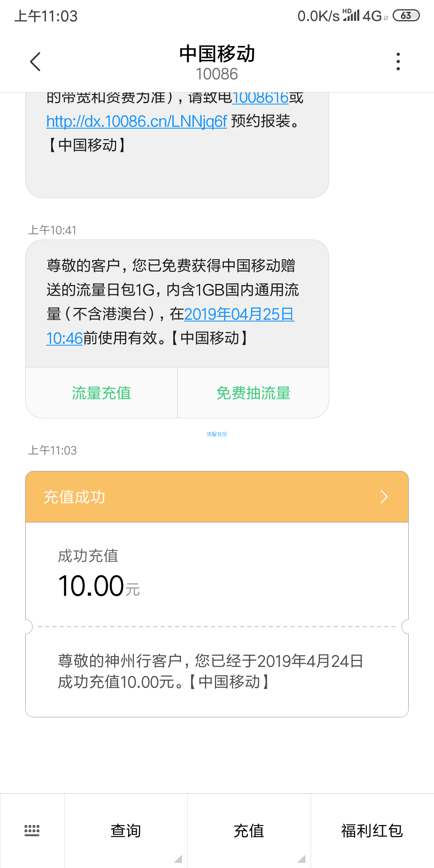Tap the battery indicator in status bar
The image size is (434, 868).
(x=406, y=16)
